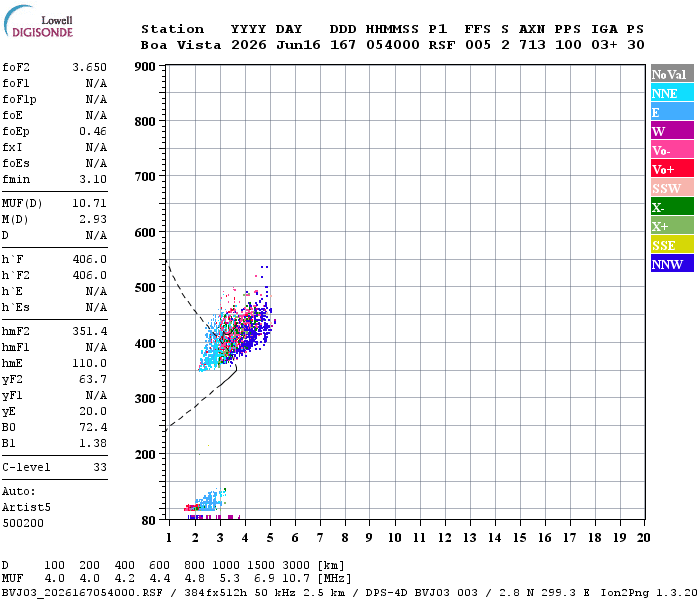The image size is (700, 600).
Task: Select the Vo+ red legend swatch
Action: coord(672,168)
